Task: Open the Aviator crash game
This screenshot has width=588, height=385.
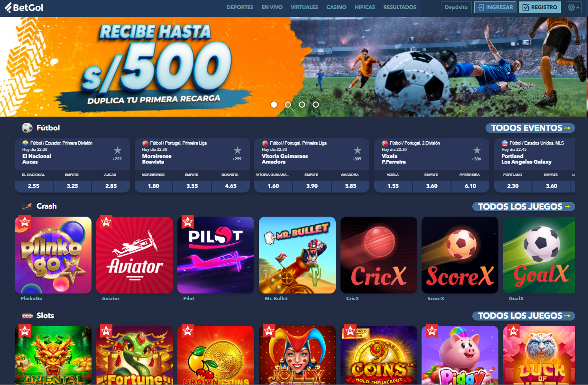Action: point(135,255)
